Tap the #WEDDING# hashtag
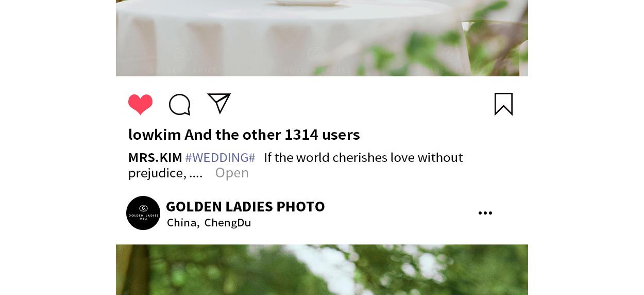 point(220,157)
